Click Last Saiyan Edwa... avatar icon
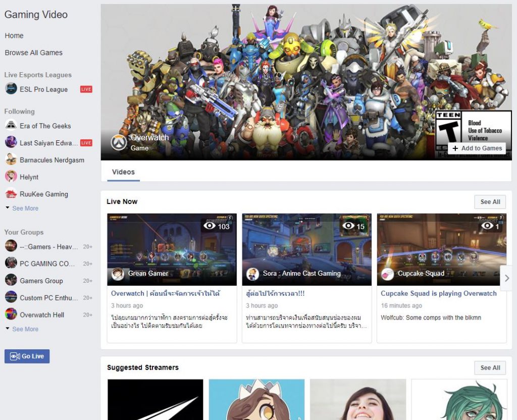The image size is (517, 420). 11,142
